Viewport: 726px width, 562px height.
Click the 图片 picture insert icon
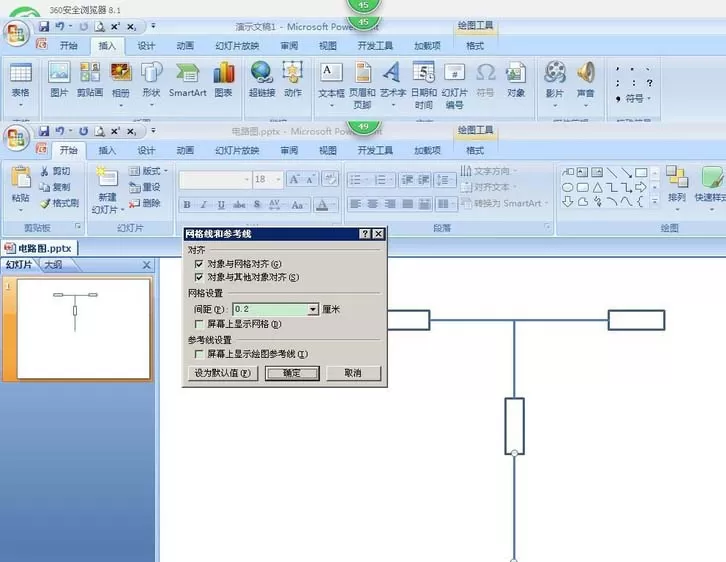point(59,79)
